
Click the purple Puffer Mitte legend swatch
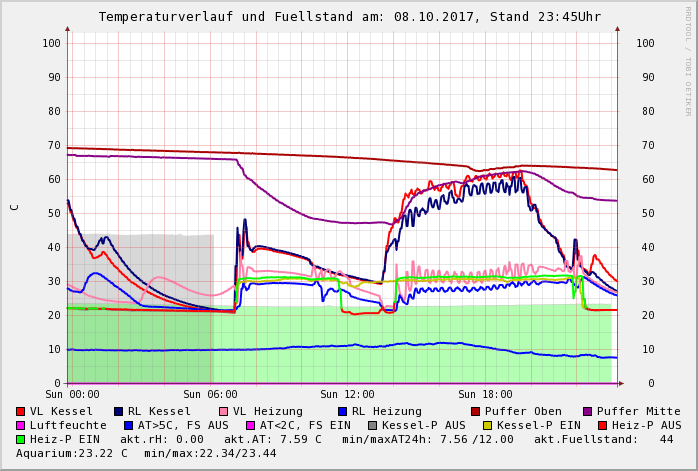(588, 411)
